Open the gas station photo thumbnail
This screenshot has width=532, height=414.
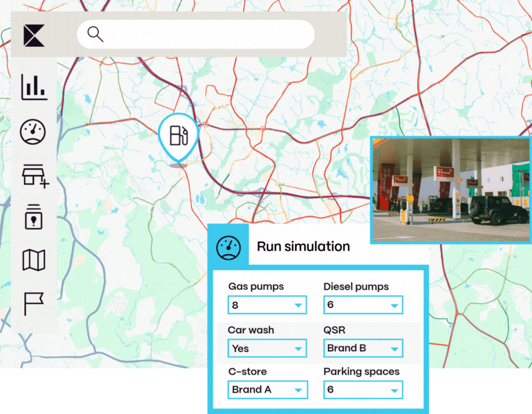click(x=451, y=191)
